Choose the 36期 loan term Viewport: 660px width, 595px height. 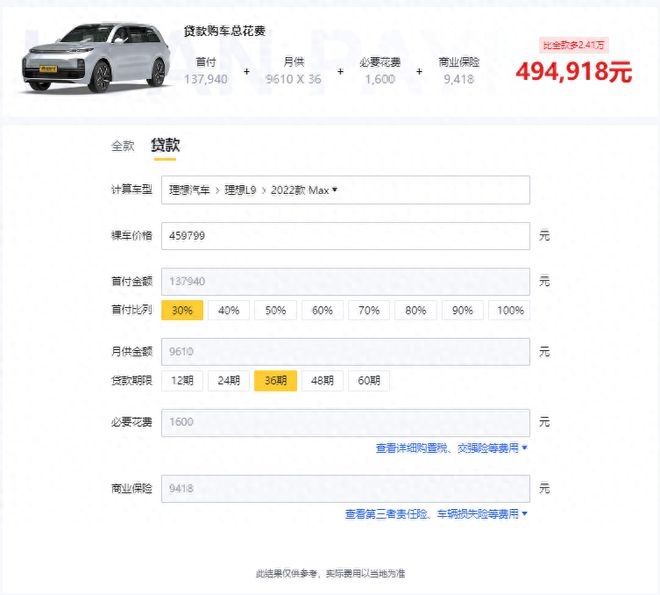(275, 380)
